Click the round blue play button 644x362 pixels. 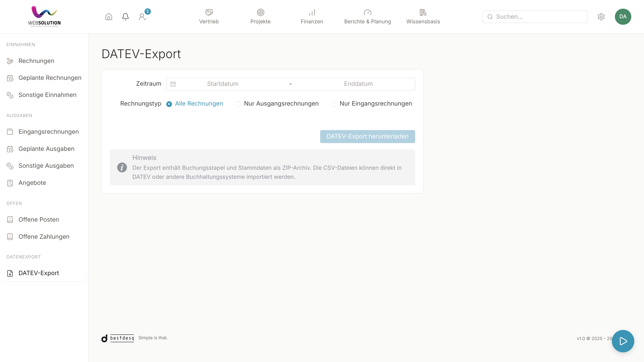[x=623, y=341]
